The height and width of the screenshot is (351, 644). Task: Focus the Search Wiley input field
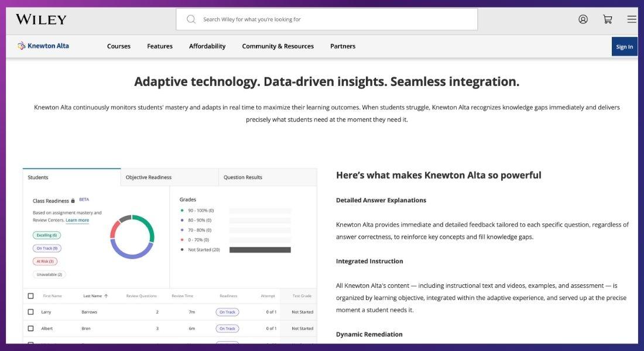(x=334, y=19)
